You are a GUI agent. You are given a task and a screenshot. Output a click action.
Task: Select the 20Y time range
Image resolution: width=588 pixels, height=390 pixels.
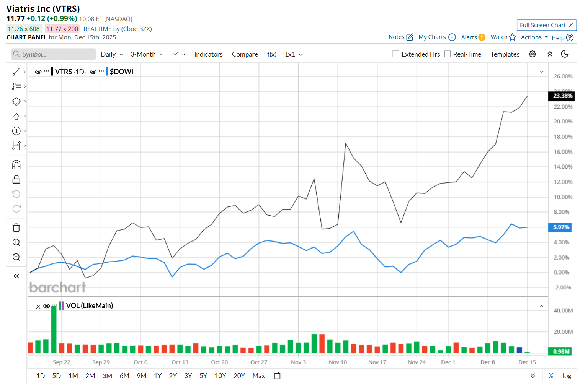coord(239,376)
